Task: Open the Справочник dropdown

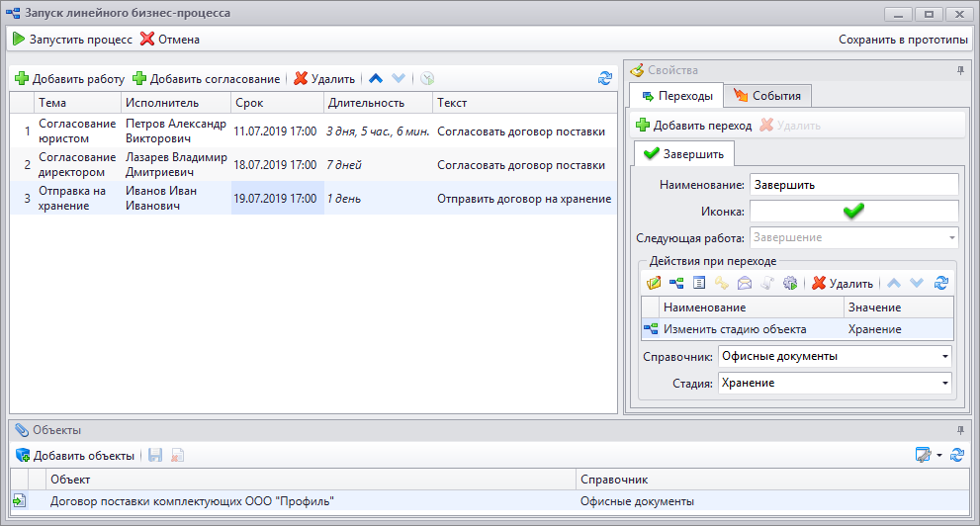Action: [945, 356]
